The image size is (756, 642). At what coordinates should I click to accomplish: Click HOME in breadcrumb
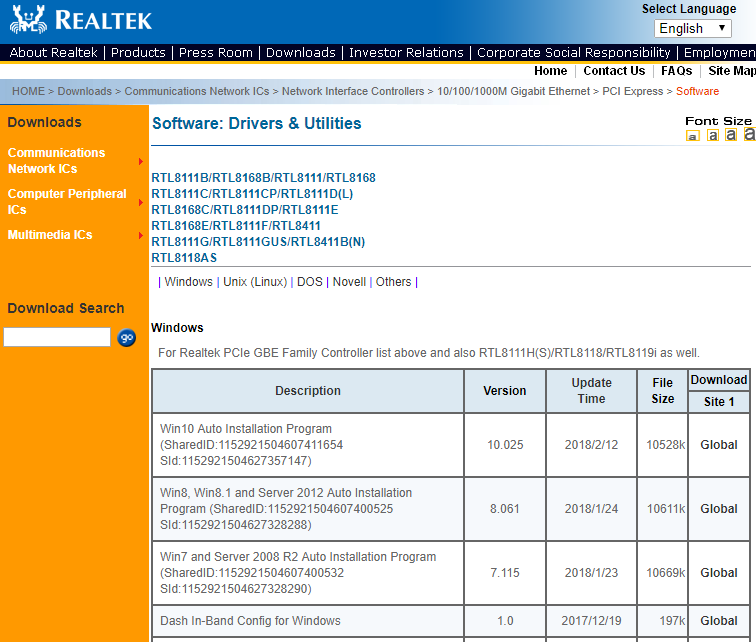28,92
